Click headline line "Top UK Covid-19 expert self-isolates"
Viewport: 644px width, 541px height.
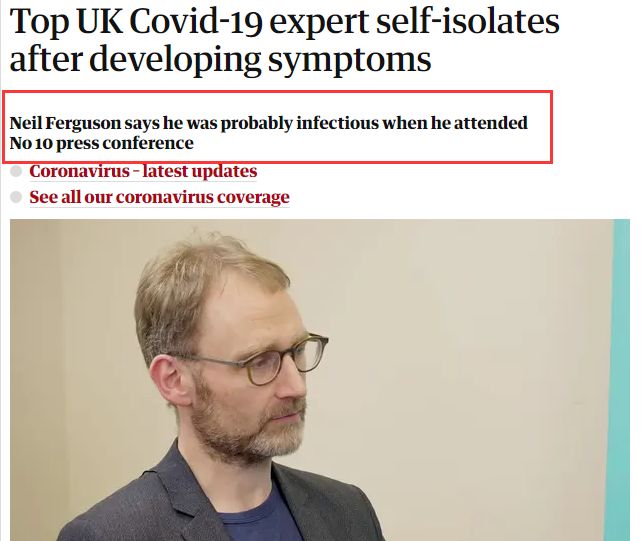click(284, 21)
